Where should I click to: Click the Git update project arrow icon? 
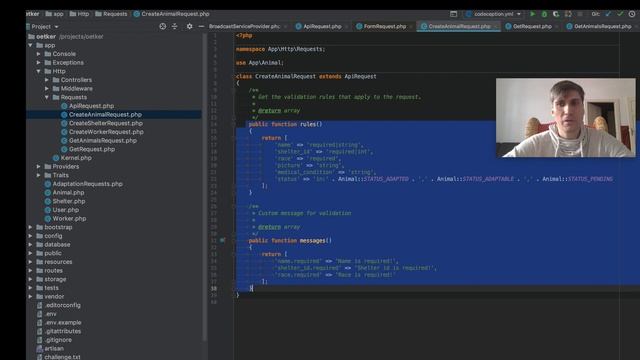pyautogui.click(x=608, y=14)
